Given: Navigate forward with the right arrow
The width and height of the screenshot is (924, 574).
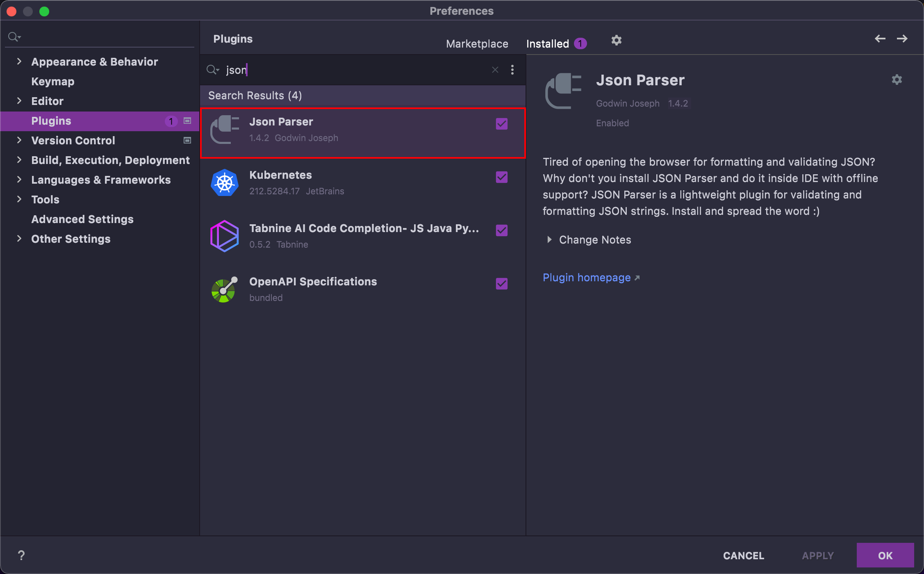Looking at the screenshot, I should pyautogui.click(x=902, y=39).
